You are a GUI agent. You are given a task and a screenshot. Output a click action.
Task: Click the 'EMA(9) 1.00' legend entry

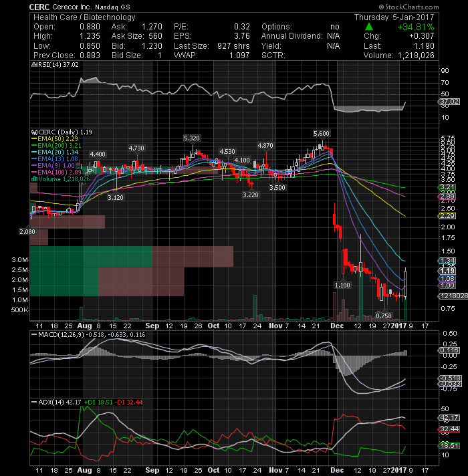[56, 166]
